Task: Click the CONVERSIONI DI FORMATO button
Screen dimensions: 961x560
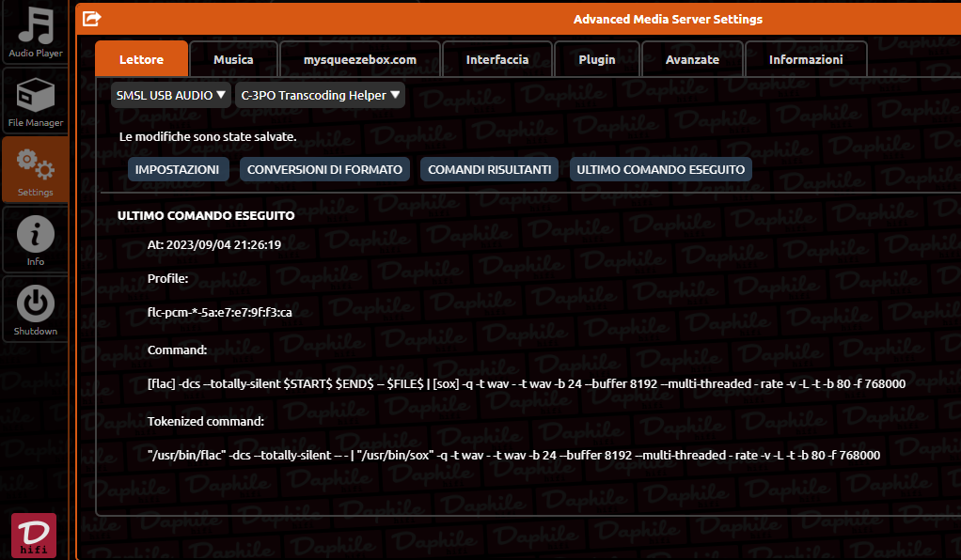Action: pos(324,169)
